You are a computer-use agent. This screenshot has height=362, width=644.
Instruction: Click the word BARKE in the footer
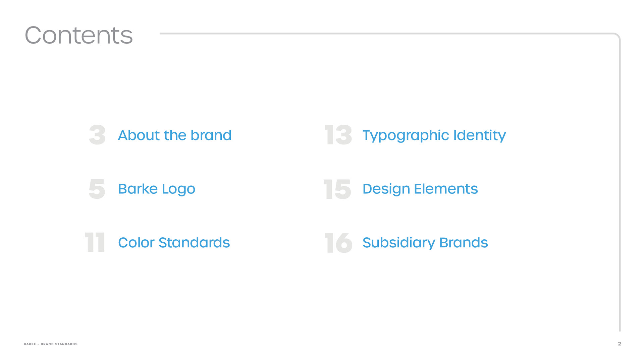coord(30,344)
